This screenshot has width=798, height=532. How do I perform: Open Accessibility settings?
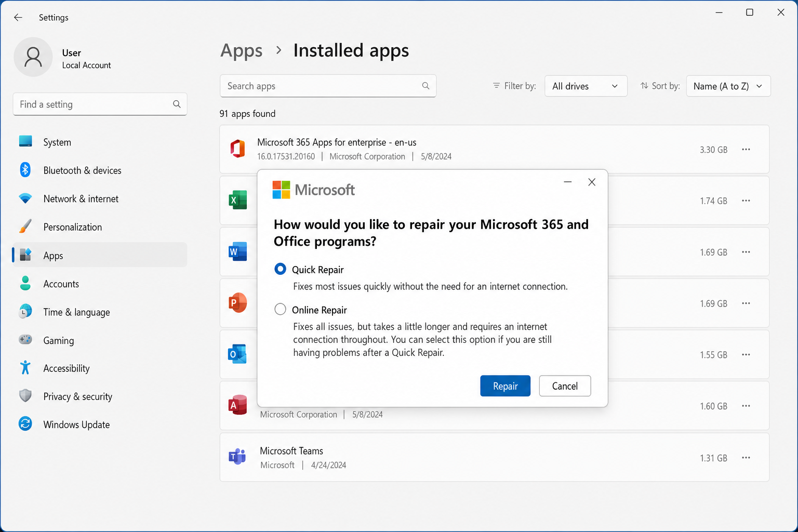coord(100,368)
